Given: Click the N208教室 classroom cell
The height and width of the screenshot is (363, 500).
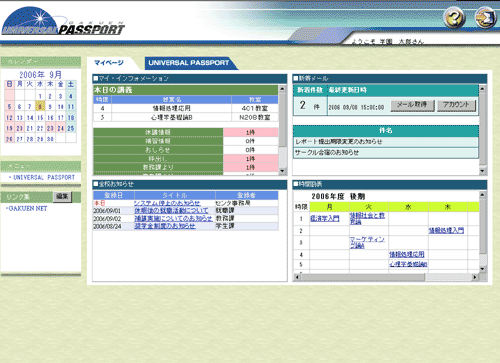Looking at the screenshot, I should coord(255,117).
